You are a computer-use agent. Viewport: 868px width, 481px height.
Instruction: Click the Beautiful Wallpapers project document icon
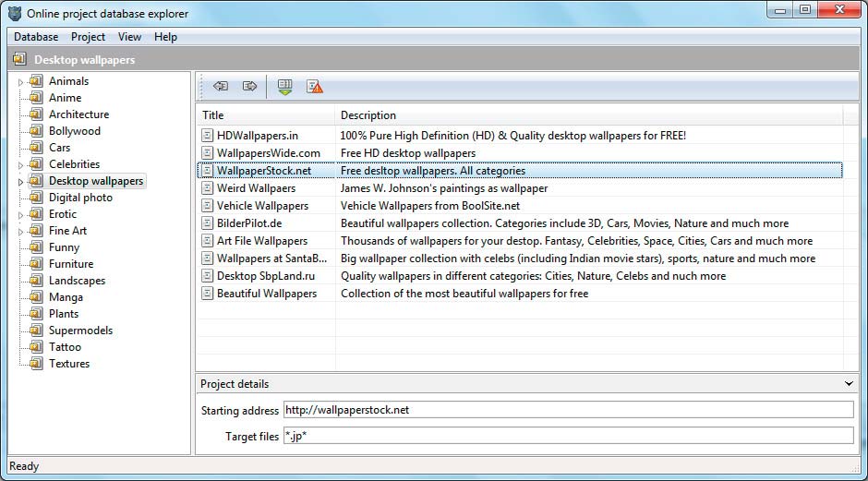click(x=207, y=294)
